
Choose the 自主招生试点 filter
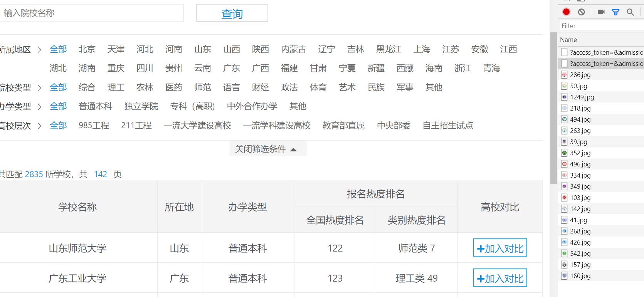pos(448,126)
